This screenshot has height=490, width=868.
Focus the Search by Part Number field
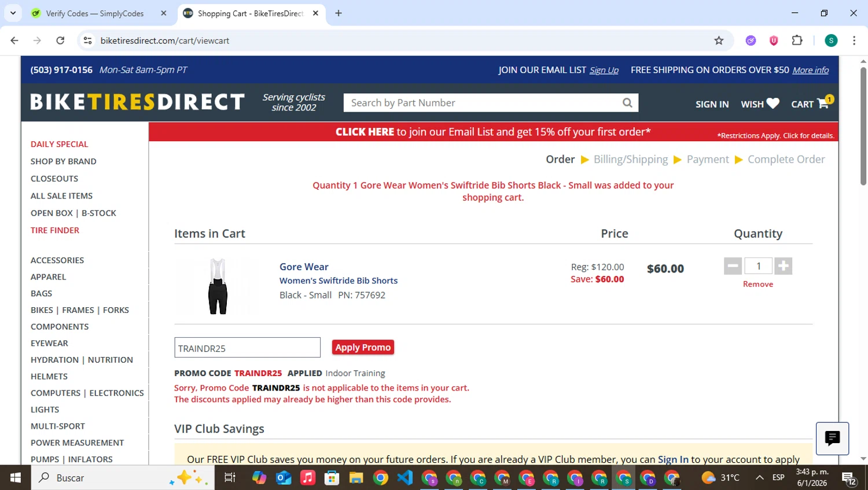483,103
